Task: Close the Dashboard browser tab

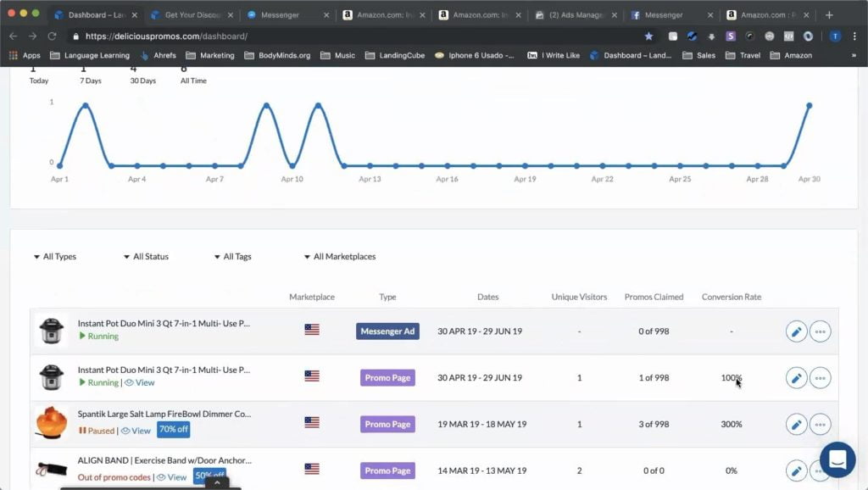Action: [135, 15]
